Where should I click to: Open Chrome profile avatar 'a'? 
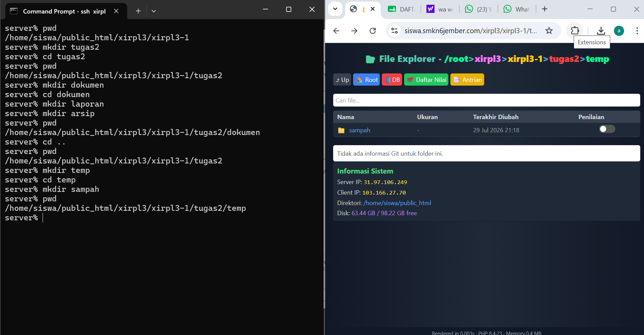(x=619, y=31)
